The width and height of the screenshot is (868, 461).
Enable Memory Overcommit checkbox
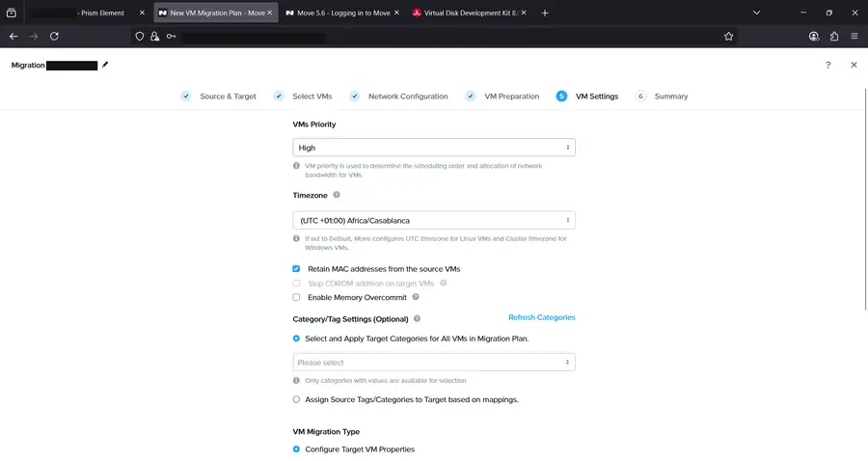point(296,297)
